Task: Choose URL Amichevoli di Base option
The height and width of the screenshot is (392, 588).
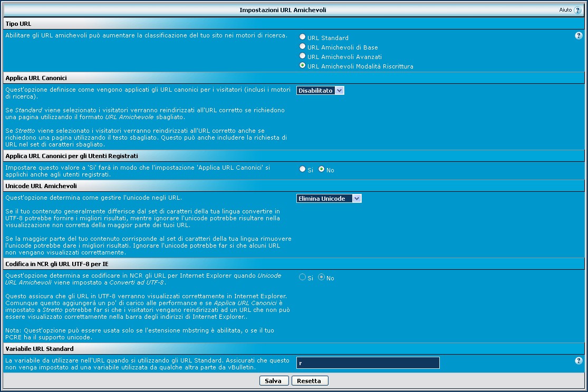Action: pyautogui.click(x=302, y=46)
